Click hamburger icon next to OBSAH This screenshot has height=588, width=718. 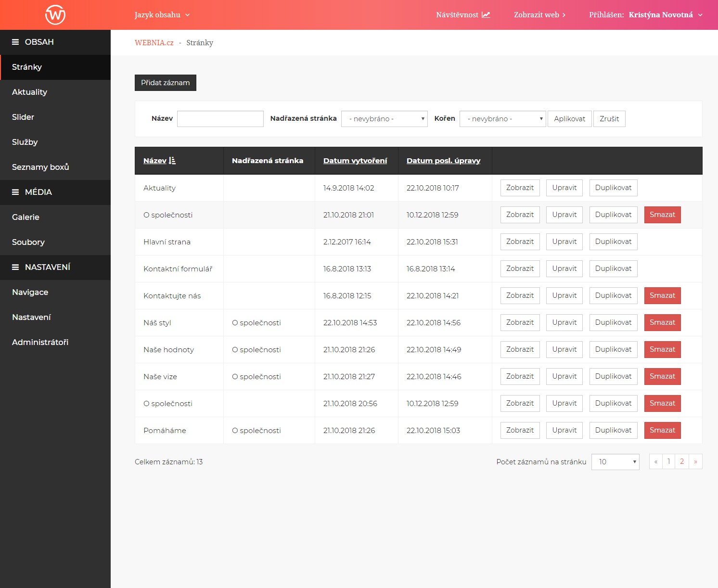pos(15,42)
